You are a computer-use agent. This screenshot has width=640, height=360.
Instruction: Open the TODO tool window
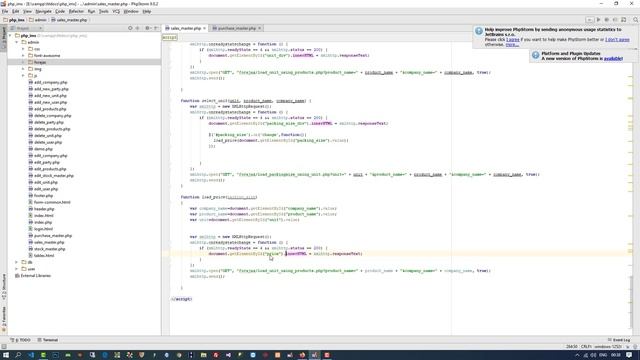coord(21,340)
